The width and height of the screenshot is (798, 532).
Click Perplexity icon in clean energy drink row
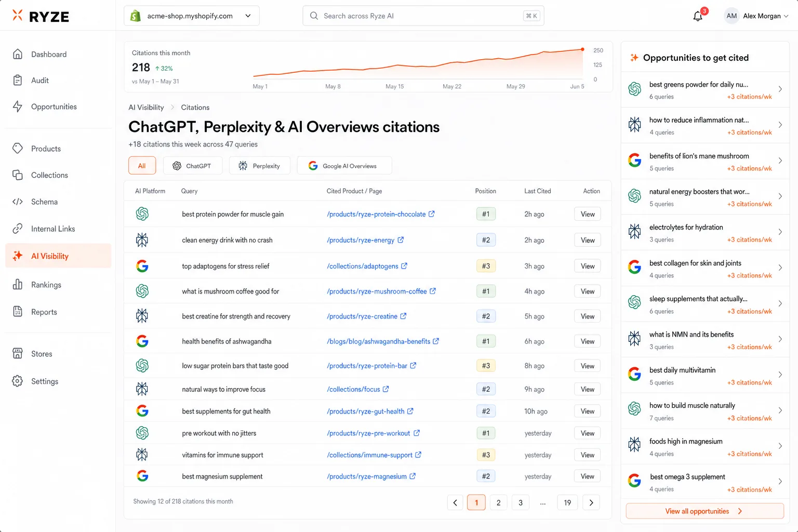[142, 240]
